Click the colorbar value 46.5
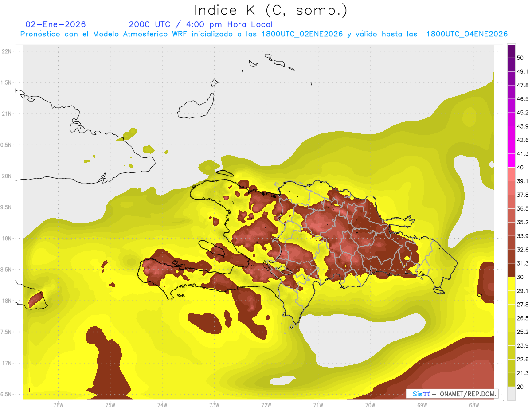The height and width of the screenshot is (411, 532). click(523, 99)
